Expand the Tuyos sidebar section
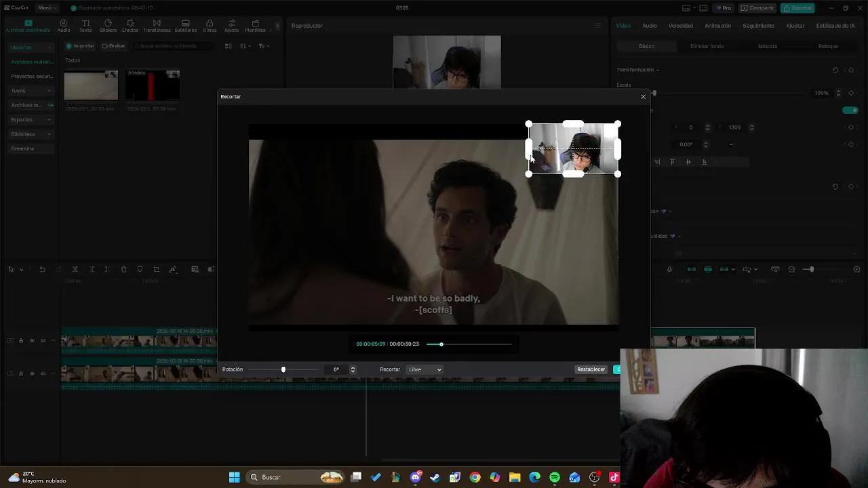The width and height of the screenshot is (868, 488). click(31, 91)
